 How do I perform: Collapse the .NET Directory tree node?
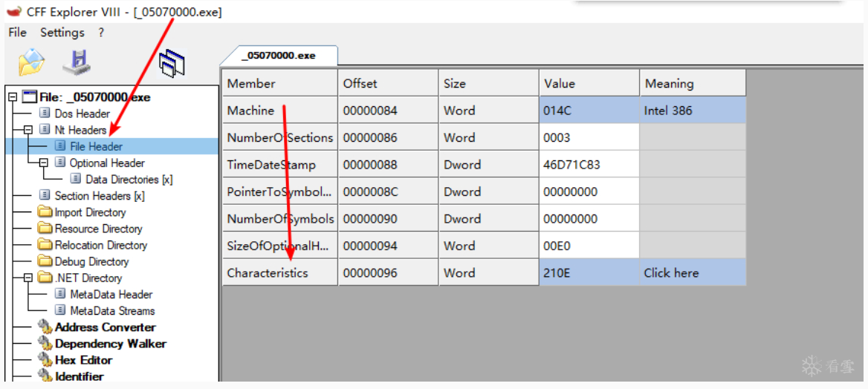29,278
